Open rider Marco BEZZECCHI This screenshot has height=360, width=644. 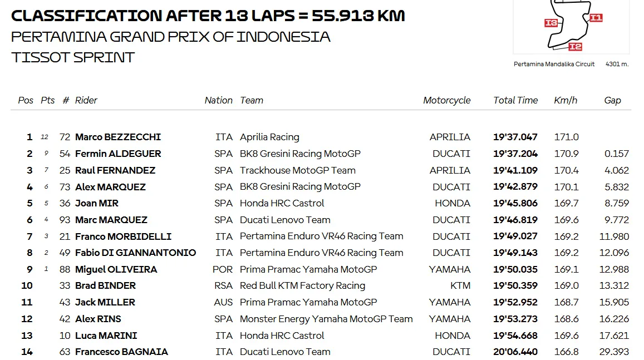[x=118, y=137]
